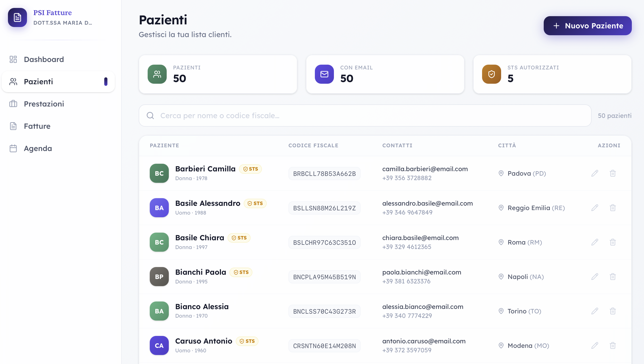Screen dimensions: 644x364
Task: Click the BSLCHR97C63C351O codice fiscale chip
Action: 324,242
